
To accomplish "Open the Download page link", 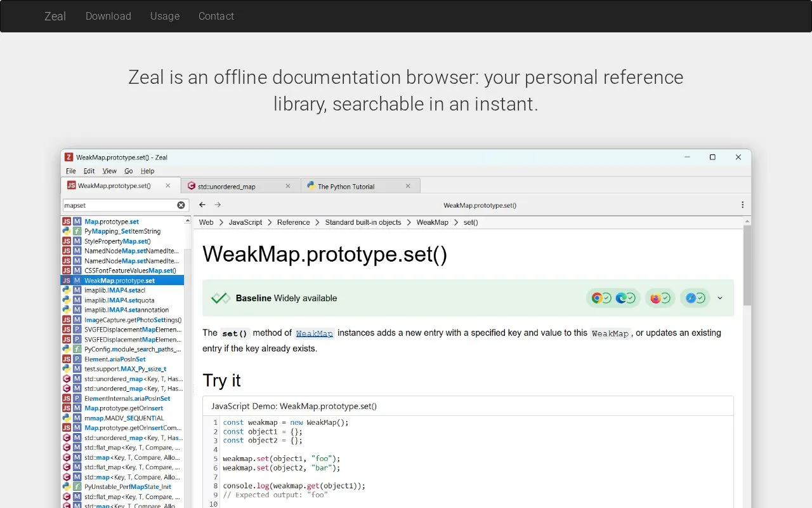I will click(108, 16).
